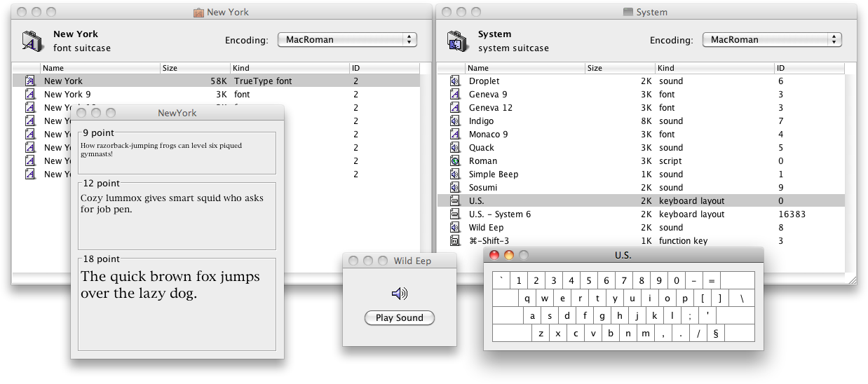Minimize the U.S. keyboard layout window

(509, 256)
